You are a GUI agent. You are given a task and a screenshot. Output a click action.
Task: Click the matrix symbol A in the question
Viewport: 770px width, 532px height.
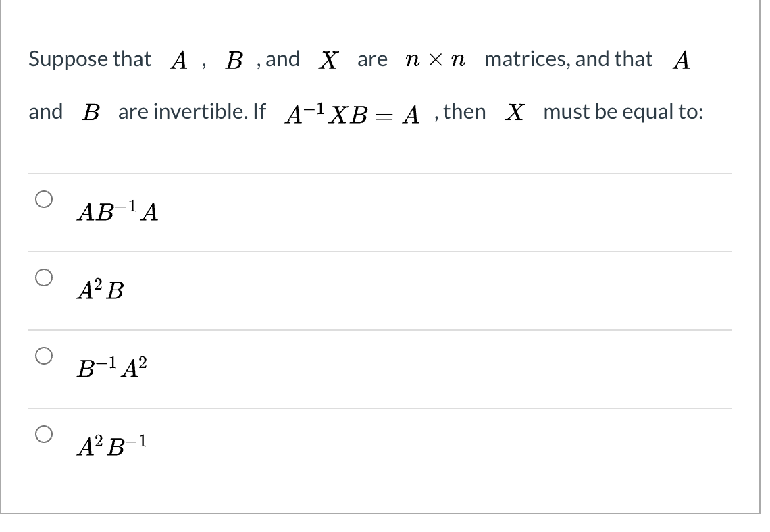pyautogui.click(x=178, y=59)
